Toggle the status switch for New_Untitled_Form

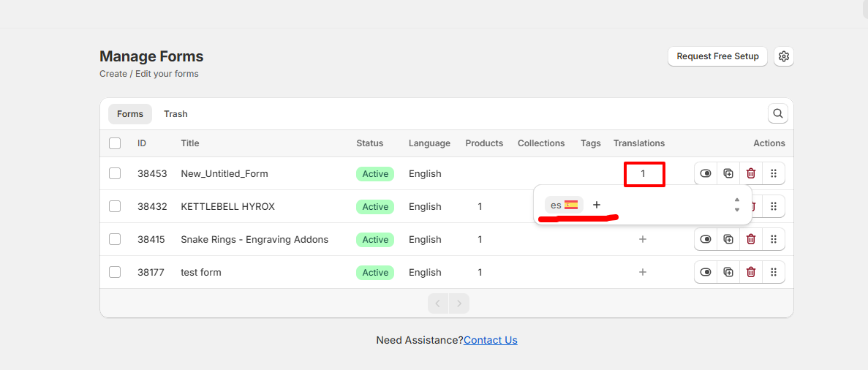706,173
